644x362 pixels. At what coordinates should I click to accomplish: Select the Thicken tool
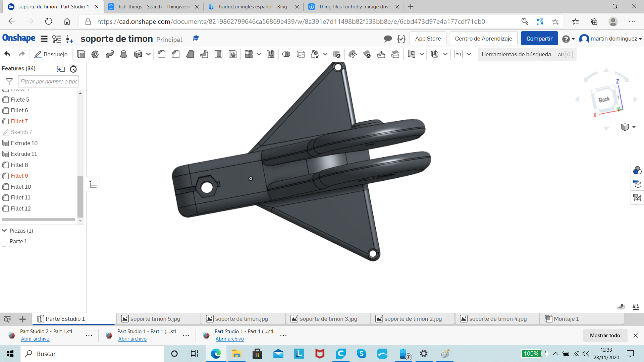point(138,54)
